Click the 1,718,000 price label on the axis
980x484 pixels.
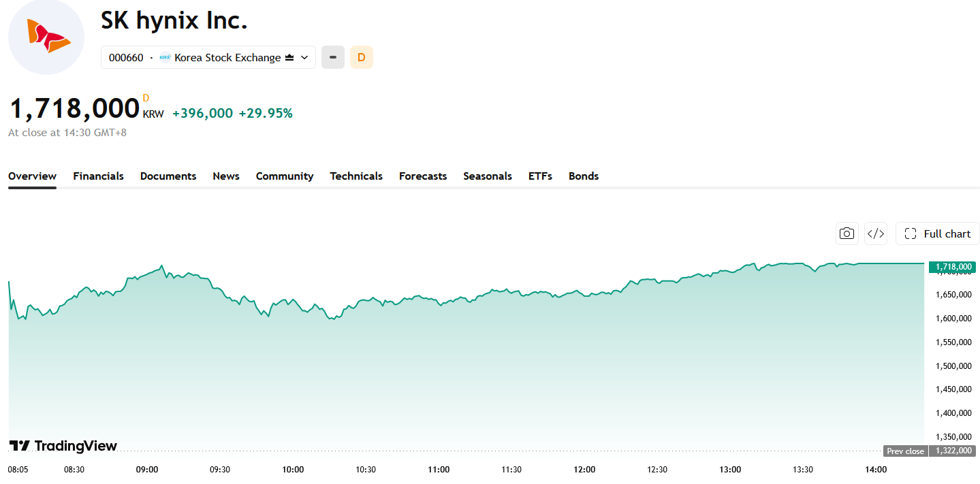[x=952, y=267]
